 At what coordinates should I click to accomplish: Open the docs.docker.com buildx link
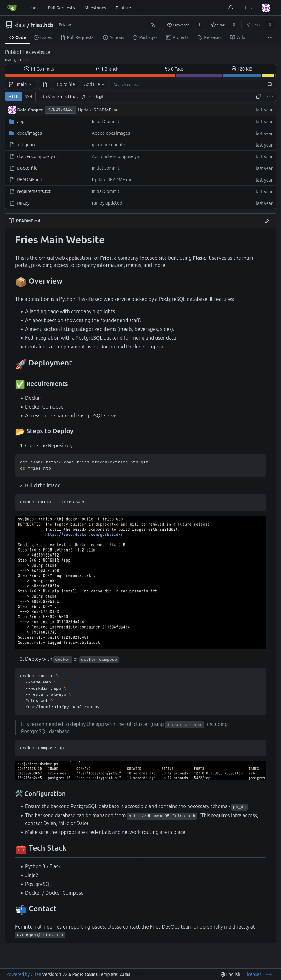[84, 534]
